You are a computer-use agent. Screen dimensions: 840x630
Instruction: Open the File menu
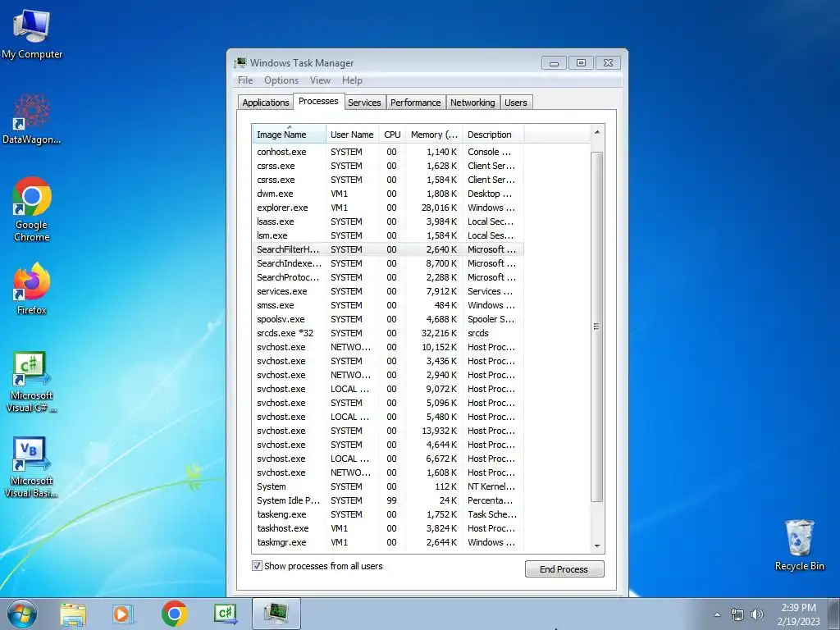coord(245,80)
